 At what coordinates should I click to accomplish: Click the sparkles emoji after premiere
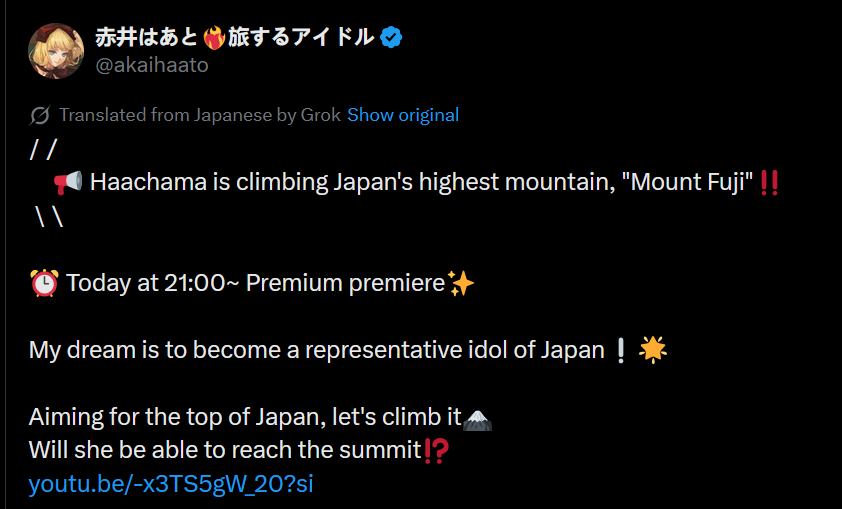[461, 284]
